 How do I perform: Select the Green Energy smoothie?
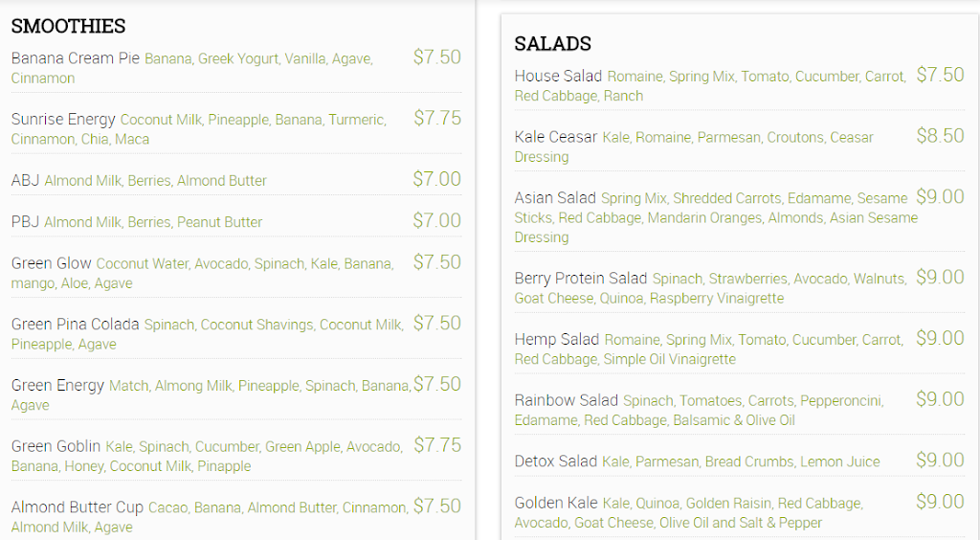click(57, 385)
